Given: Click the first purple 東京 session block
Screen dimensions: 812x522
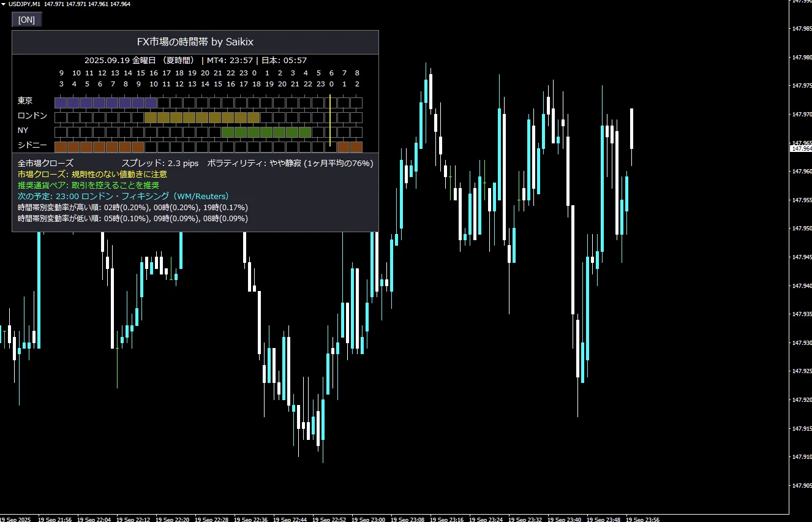Looking at the screenshot, I should [x=61, y=102].
